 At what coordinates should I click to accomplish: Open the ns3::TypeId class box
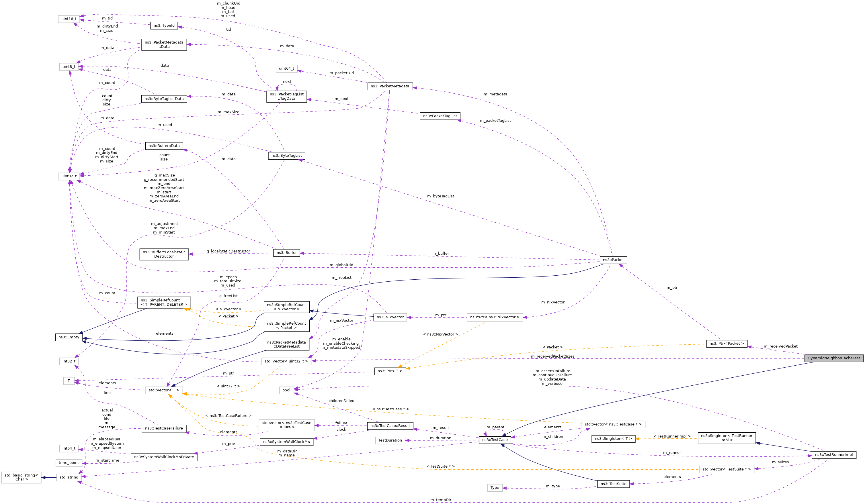coord(164,26)
